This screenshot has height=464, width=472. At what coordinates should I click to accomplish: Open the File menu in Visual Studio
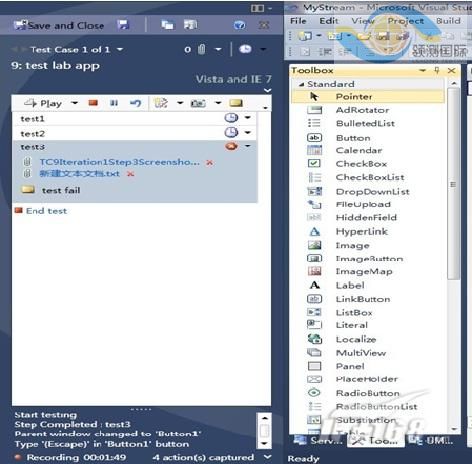click(298, 21)
